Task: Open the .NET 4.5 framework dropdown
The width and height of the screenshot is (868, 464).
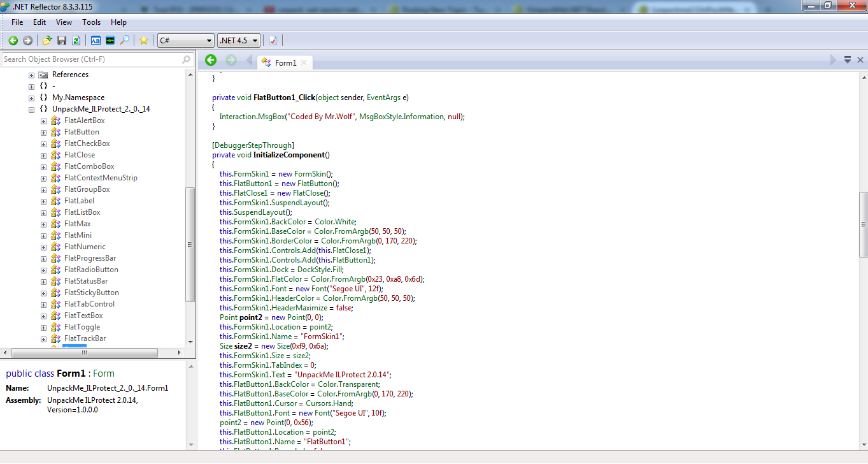Action: coord(239,41)
